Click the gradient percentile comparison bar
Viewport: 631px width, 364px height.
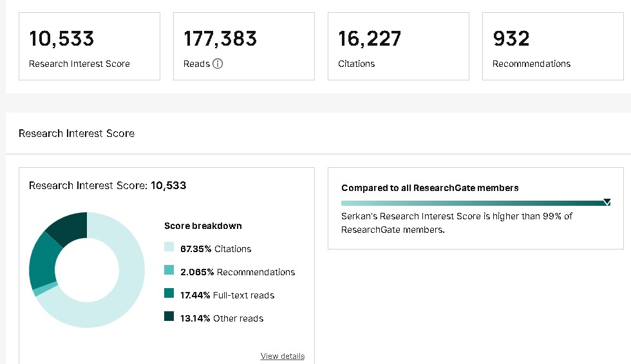point(470,203)
